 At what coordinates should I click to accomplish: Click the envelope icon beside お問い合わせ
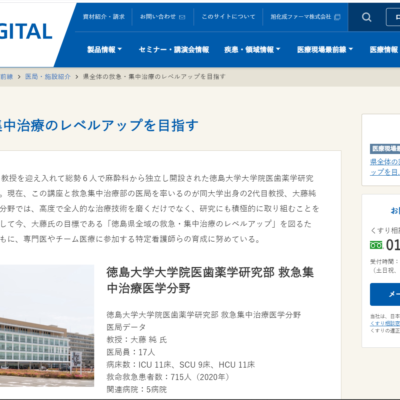(x=182, y=17)
